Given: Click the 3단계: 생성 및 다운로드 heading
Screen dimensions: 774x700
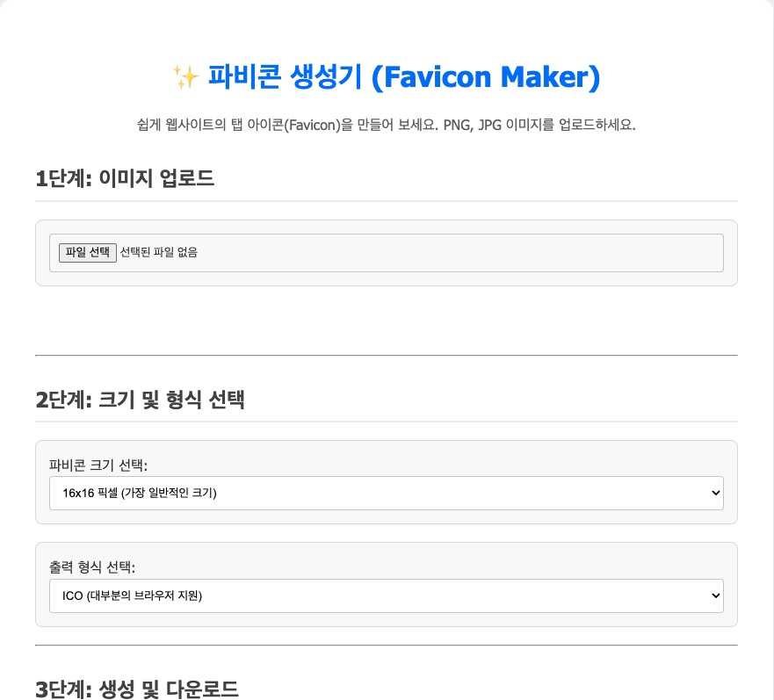Looking at the screenshot, I should (x=135, y=690).
